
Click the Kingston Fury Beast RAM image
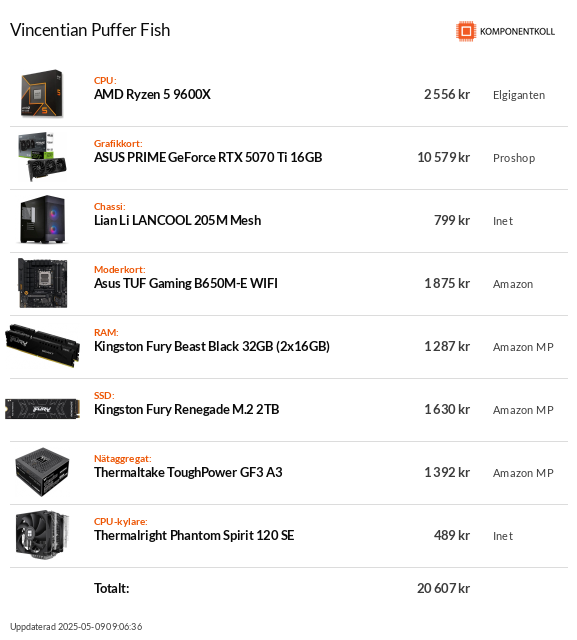[42, 346]
